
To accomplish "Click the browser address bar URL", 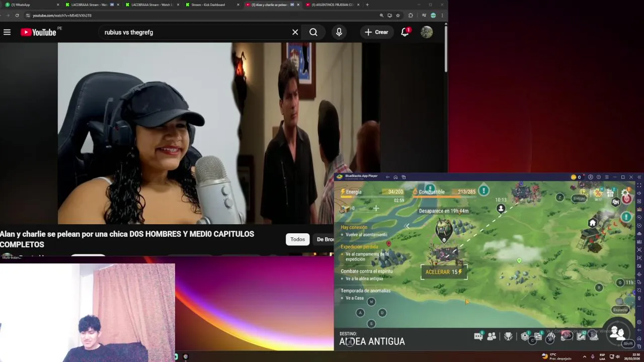I will pos(62,16).
